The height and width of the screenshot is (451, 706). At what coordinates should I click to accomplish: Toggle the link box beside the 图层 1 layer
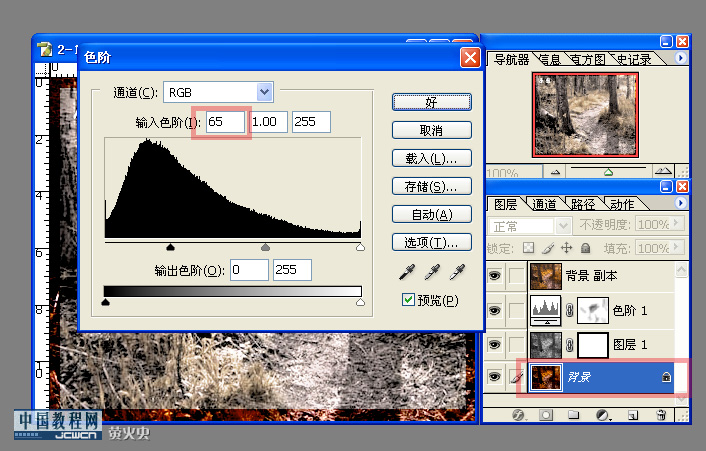(x=516, y=345)
